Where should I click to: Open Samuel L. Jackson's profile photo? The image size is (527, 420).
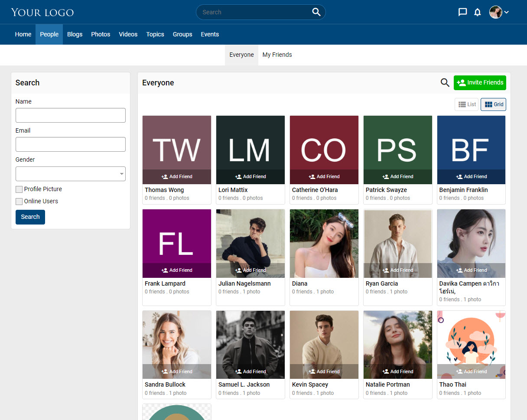pos(250,345)
